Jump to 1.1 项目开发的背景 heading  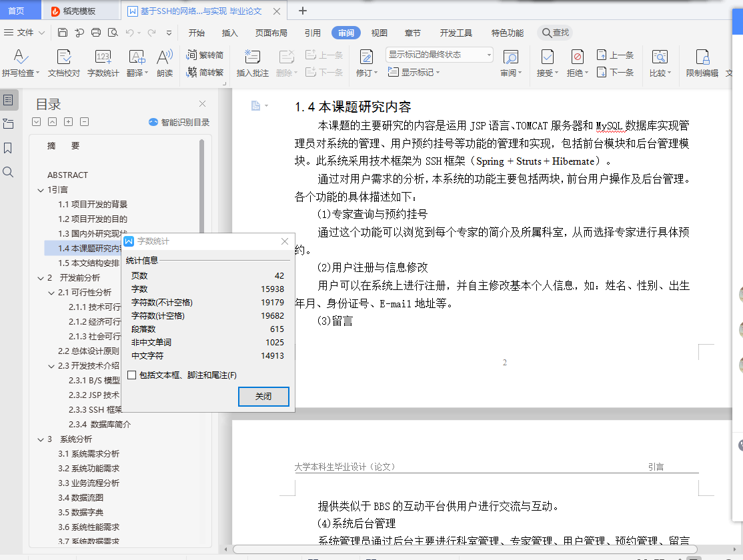pos(93,204)
